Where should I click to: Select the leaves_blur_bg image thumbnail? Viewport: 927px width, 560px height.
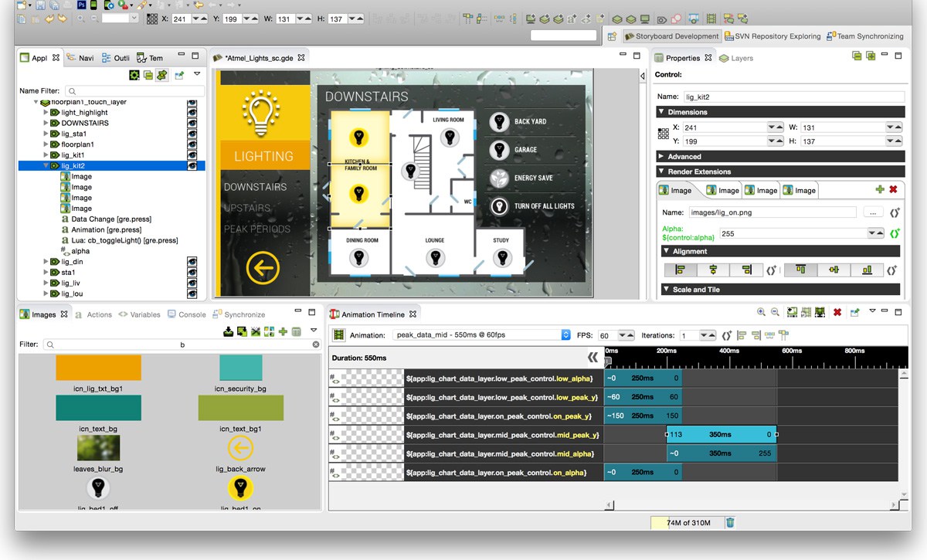[98, 448]
